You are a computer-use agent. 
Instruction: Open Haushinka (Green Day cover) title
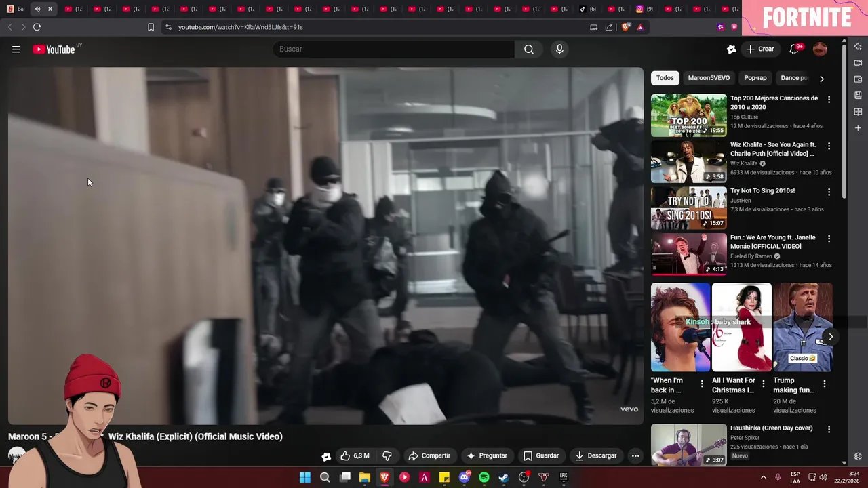(771, 428)
